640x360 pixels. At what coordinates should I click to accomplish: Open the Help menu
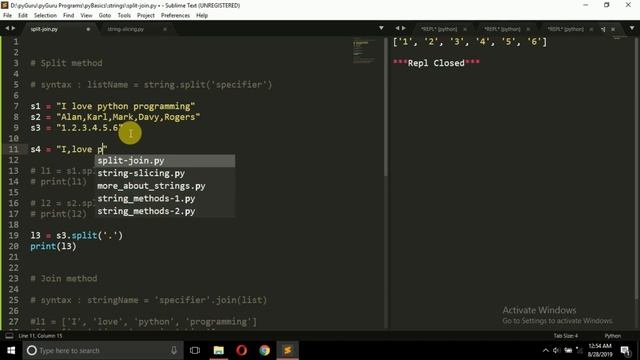(202, 15)
